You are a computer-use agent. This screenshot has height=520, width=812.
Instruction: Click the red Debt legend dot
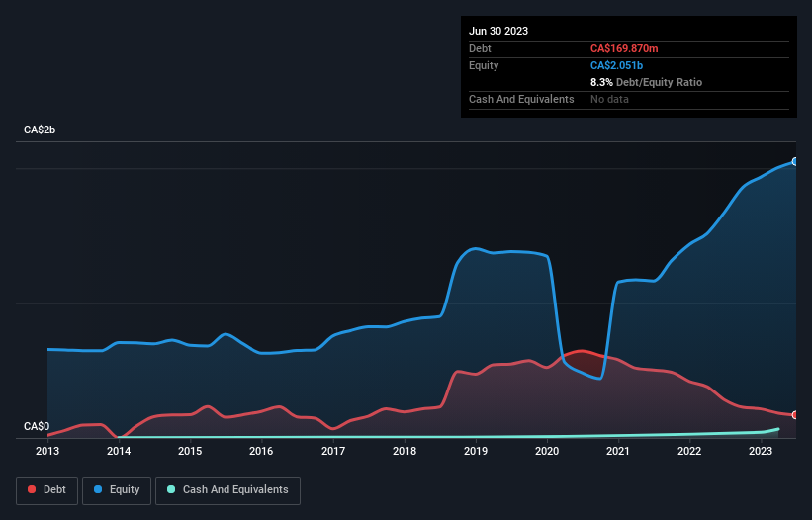(x=32, y=489)
